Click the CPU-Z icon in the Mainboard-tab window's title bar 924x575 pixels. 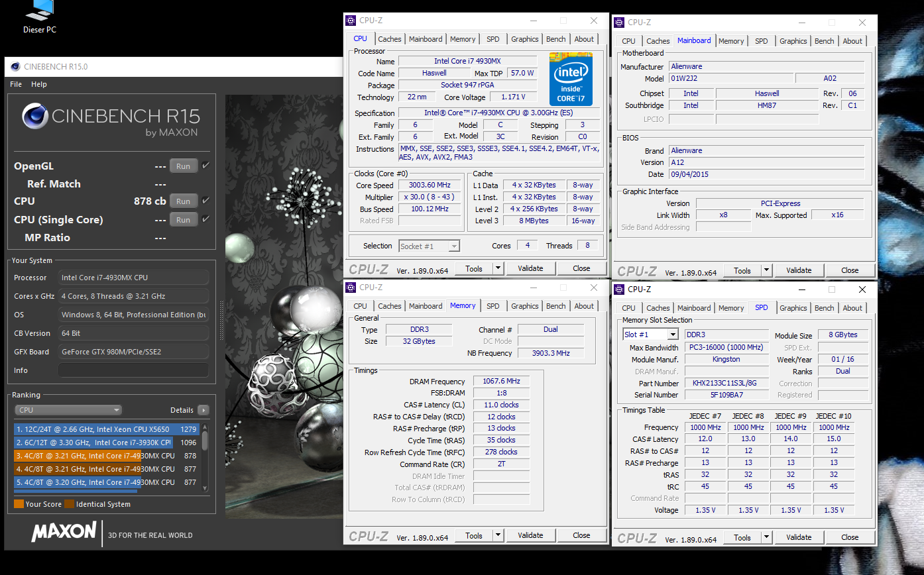[x=620, y=23]
